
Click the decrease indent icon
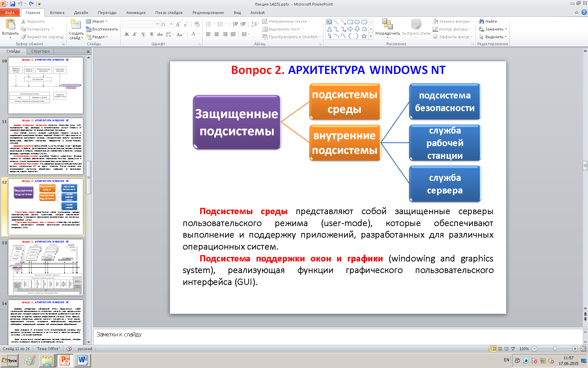[235, 24]
